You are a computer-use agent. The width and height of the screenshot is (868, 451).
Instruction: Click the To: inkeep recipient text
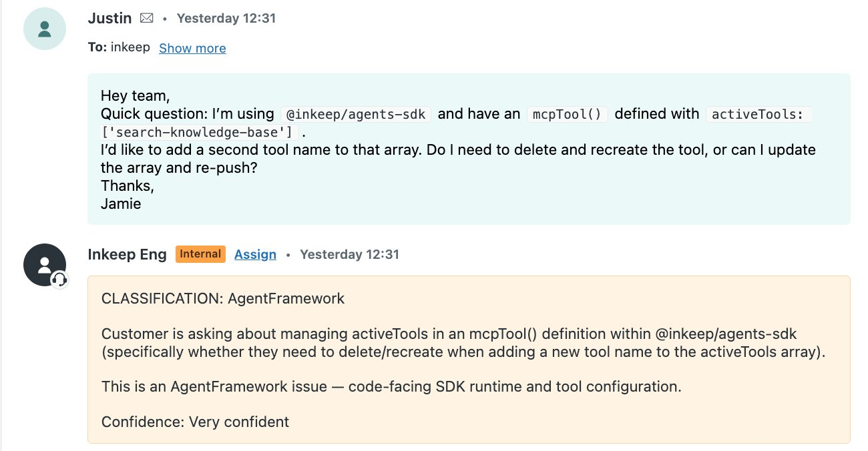pos(119,47)
